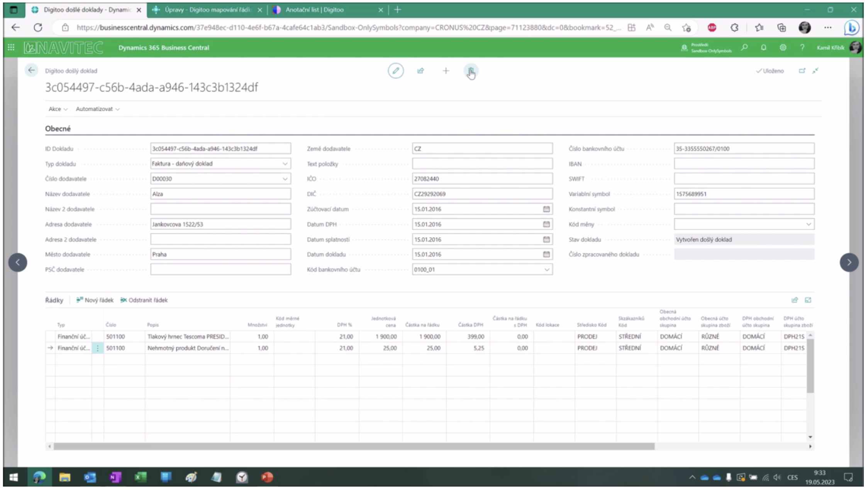Open File Explorer from the taskbar
The image size is (868, 491).
(x=64, y=477)
